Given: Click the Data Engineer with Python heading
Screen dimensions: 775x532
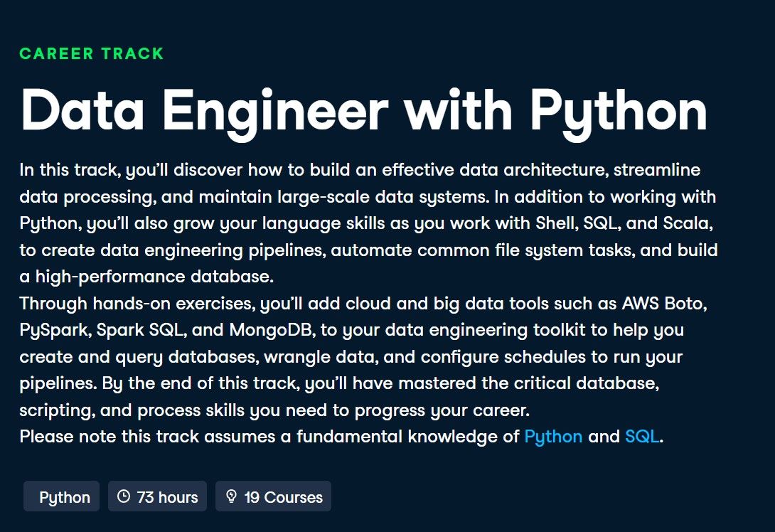Looking at the screenshot, I should pos(364,110).
